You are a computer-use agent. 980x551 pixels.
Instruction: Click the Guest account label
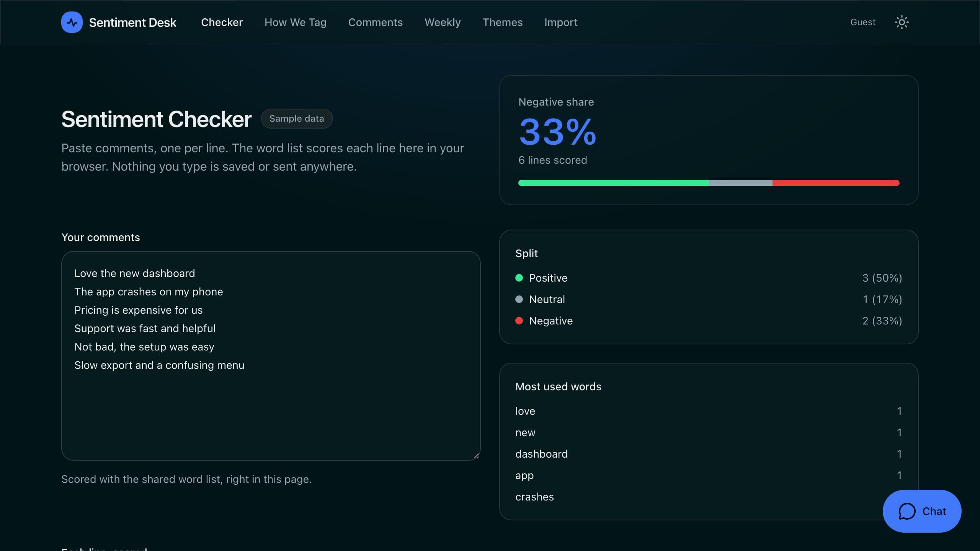[x=863, y=22]
